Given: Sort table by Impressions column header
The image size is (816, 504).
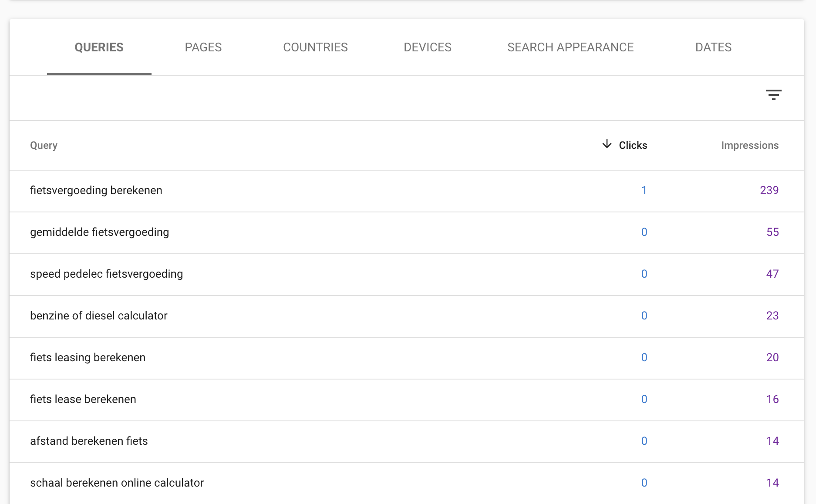Looking at the screenshot, I should pyautogui.click(x=750, y=145).
